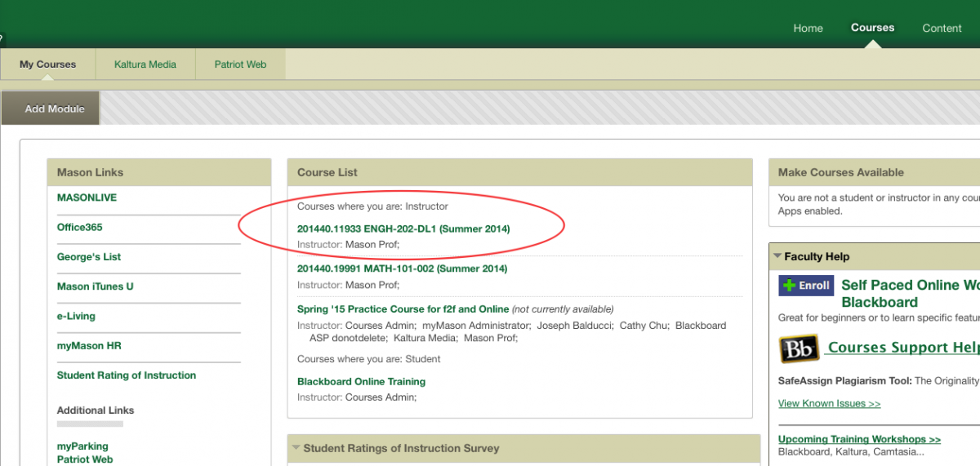Click the Blackboard Bb logo icon

click(799, 349)
